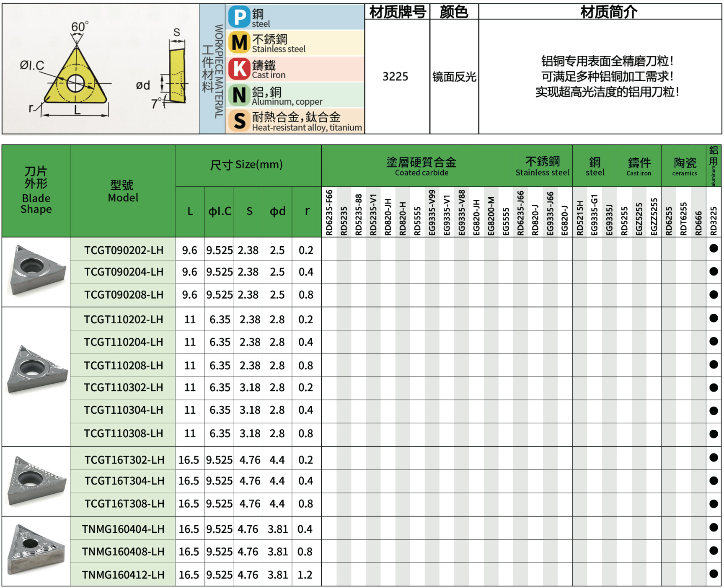Click the Coated carbide column header
This screenshot has width=724, height=588.
(x=421, y=166)
